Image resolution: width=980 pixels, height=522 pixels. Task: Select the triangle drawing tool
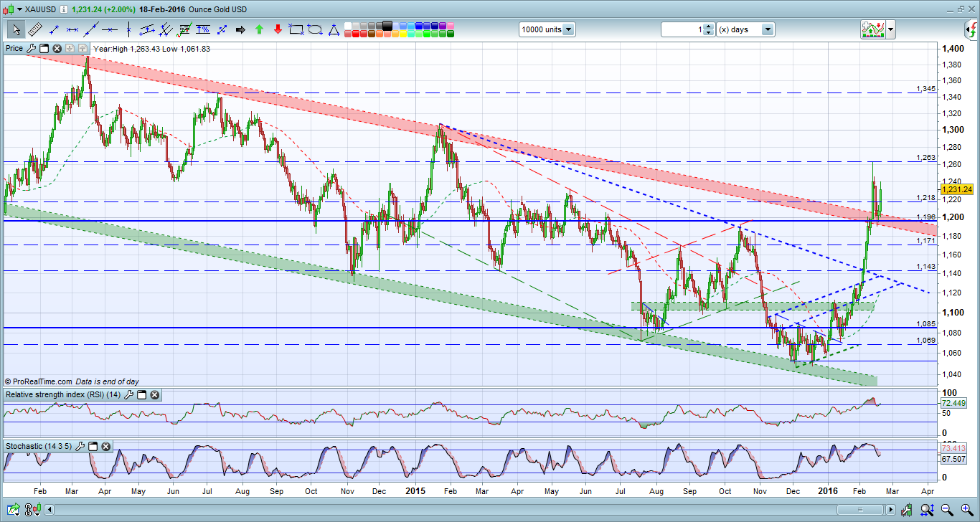(x=334, y=29)
